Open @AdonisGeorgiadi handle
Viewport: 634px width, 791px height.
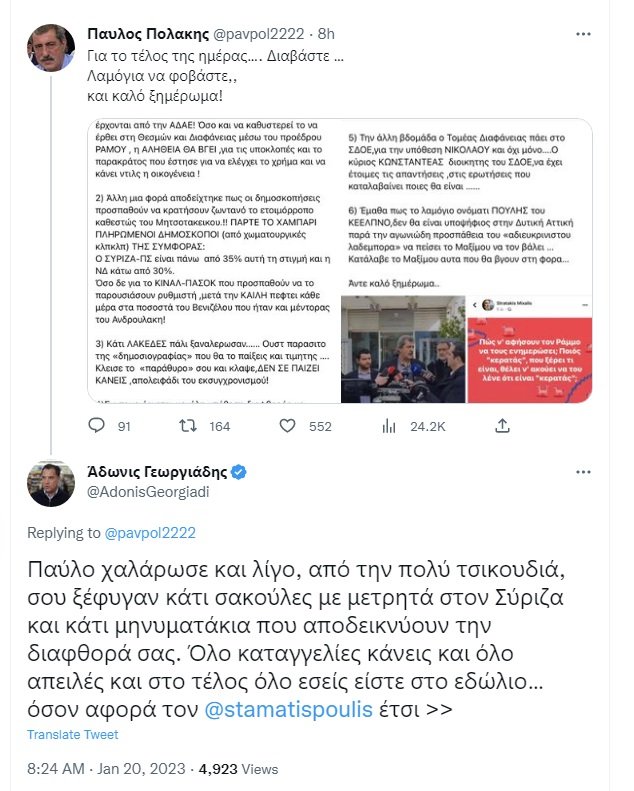(148, 492)
